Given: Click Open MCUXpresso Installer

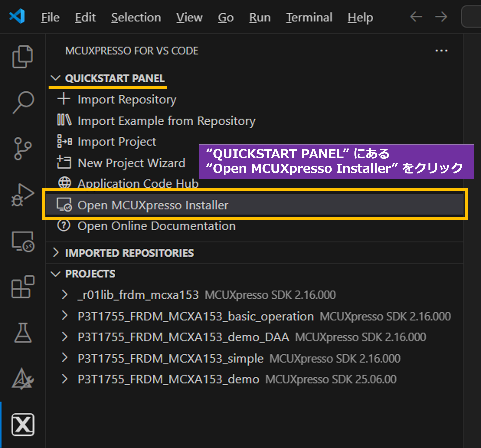Looking at the screenshot, I should pyautogui.click(x=152, y=205).
